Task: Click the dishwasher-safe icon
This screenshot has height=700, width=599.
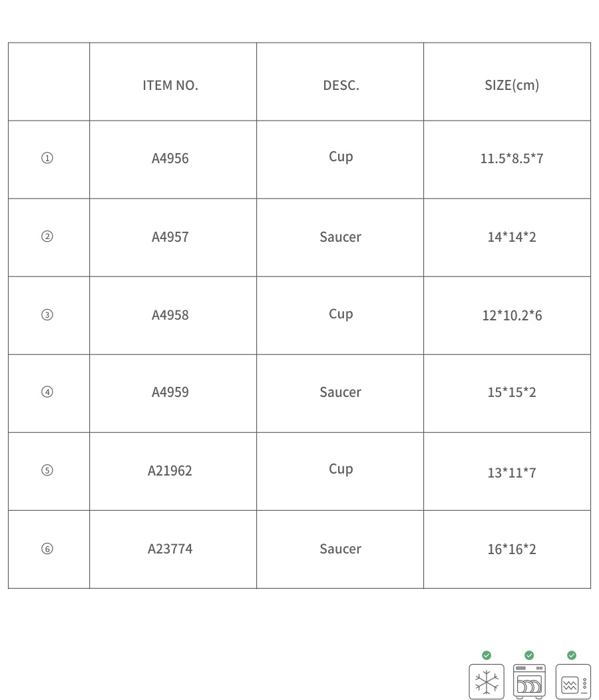Action: (529, 681)
